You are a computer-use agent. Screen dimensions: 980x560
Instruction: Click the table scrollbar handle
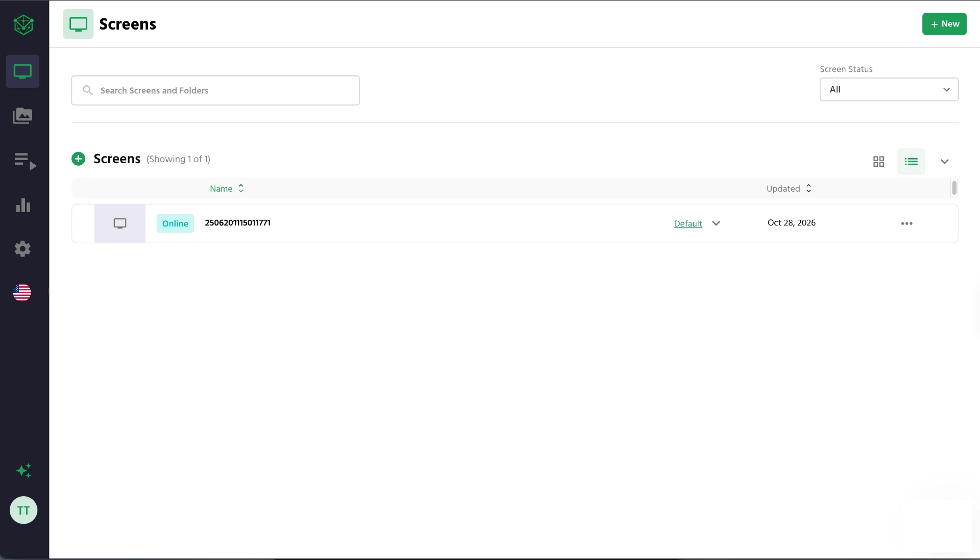coord(954,188)
